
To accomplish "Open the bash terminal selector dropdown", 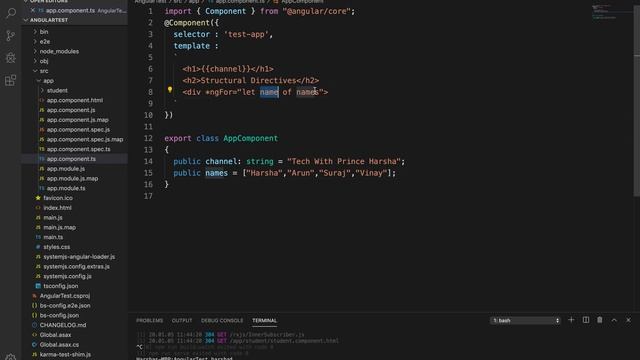I will pos(525,320).
